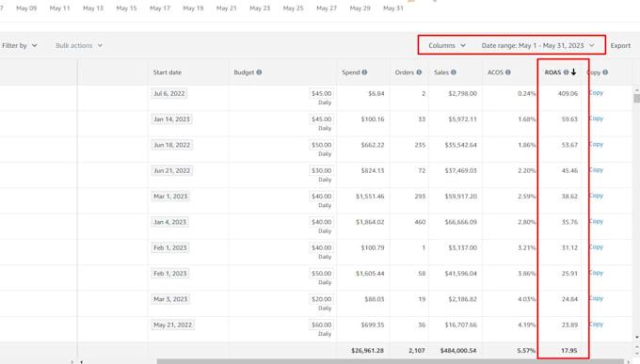Open the Bulk actions dropdown

click(x=79, y=45)
